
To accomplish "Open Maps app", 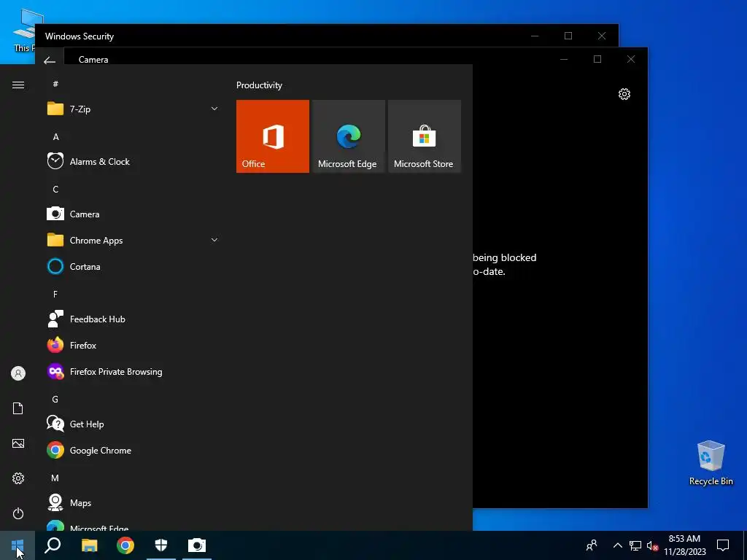I will [x=133, y=502].
